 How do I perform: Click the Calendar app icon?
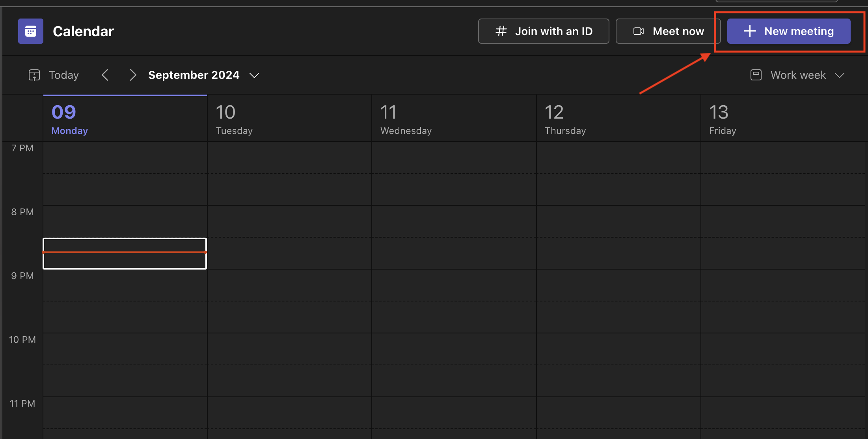point(30,31)
